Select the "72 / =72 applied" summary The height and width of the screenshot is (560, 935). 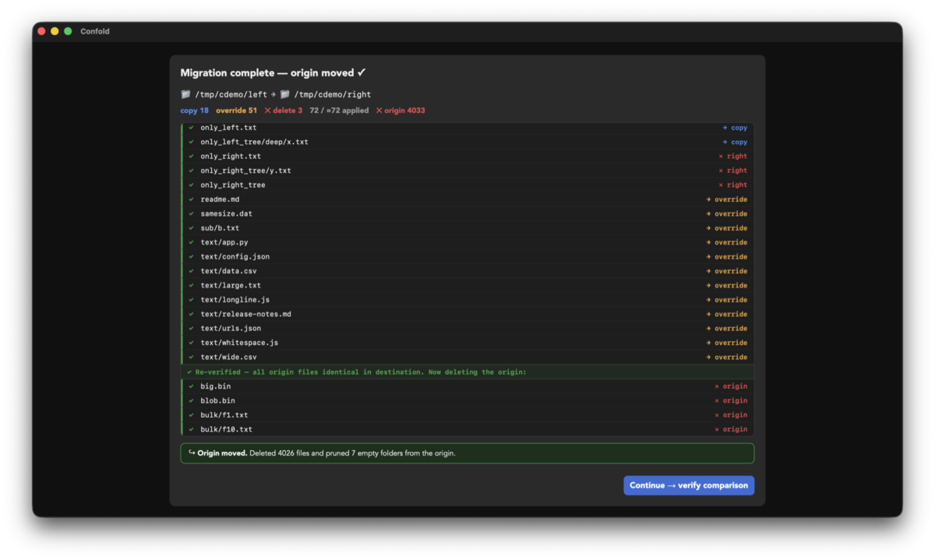coord(339,111)
